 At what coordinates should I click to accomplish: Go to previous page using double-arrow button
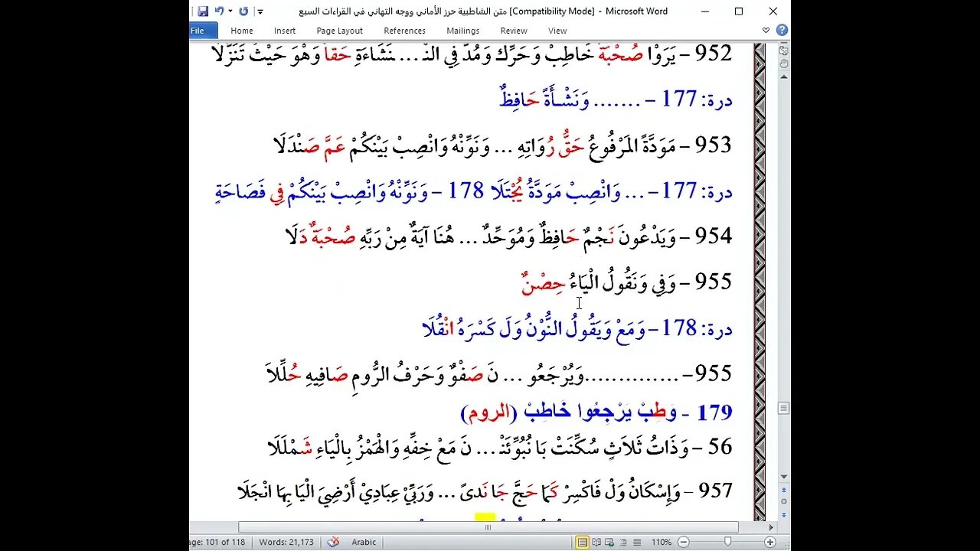click(x=783, y=491)
